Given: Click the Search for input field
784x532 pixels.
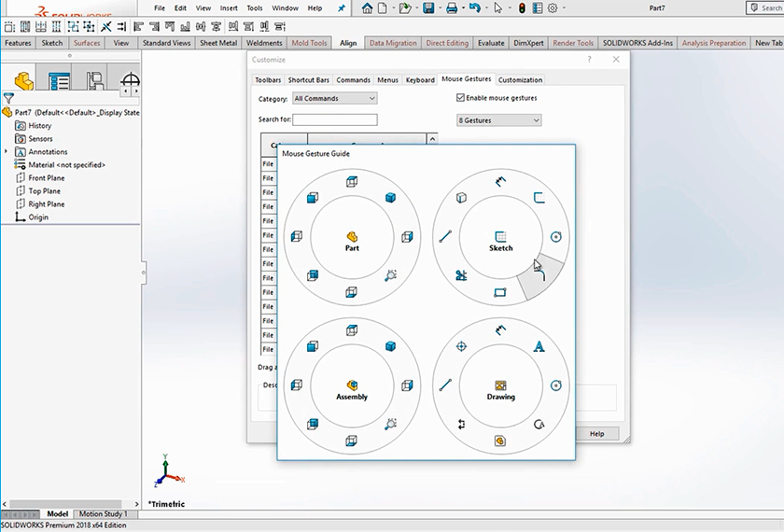Looking at the screenshot, I should 334,120.
